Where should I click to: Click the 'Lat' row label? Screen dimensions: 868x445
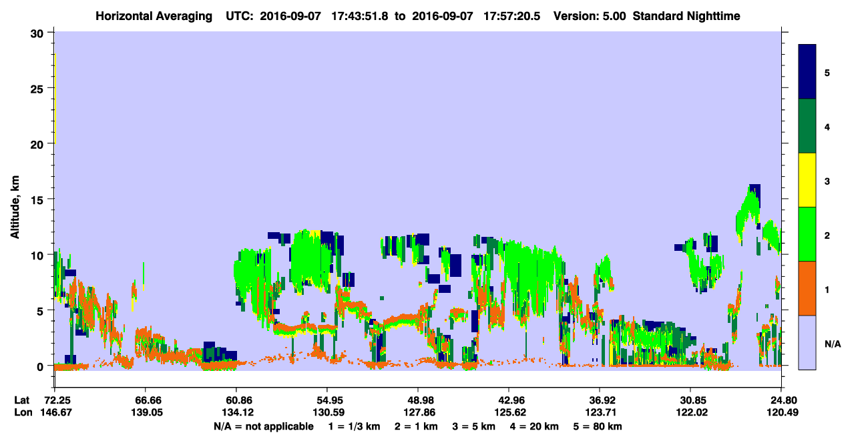[x=23, y=400]
